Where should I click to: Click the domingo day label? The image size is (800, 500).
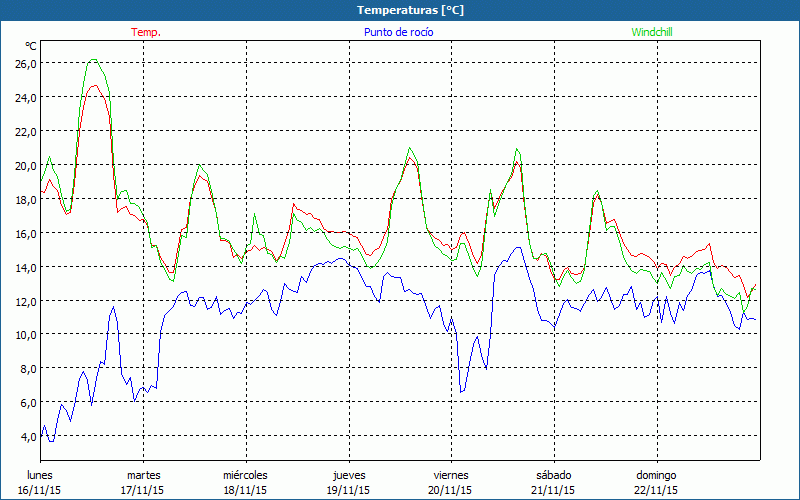[656, 475]
